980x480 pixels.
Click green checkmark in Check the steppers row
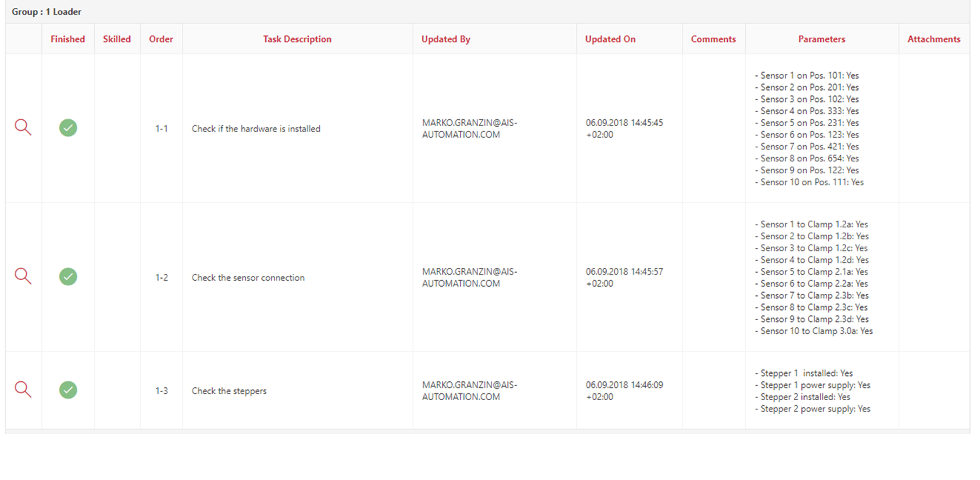68,390
